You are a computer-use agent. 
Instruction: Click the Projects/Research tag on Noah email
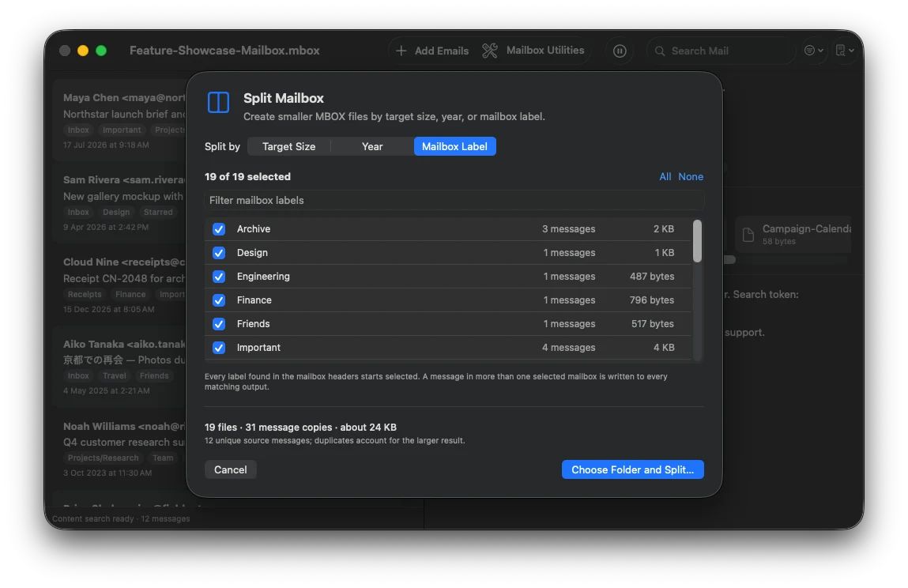103,458
